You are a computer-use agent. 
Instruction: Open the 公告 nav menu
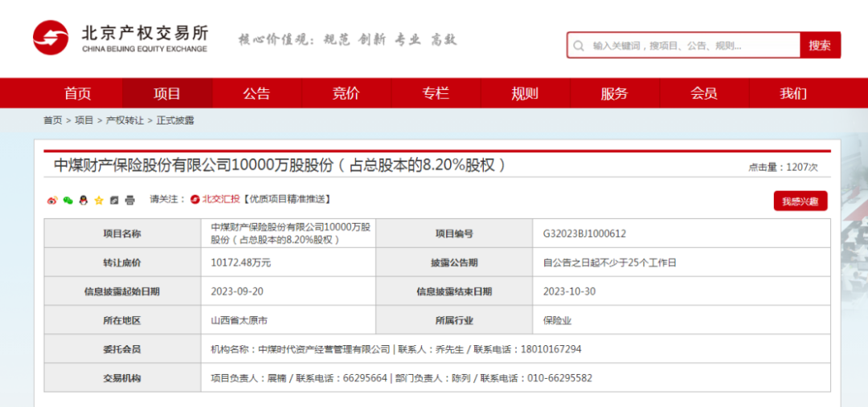pyautogui.click(x=257, y=93)
